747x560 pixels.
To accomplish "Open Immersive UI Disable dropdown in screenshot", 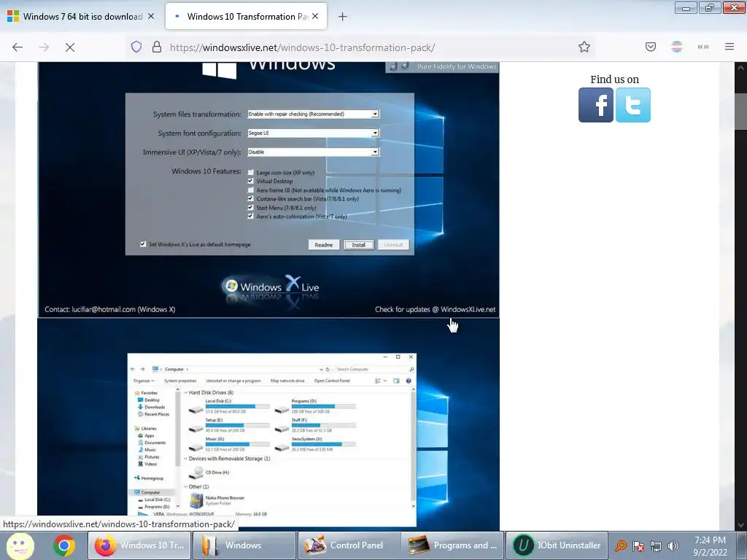I will pyautogui.click(x=313, y=152).
